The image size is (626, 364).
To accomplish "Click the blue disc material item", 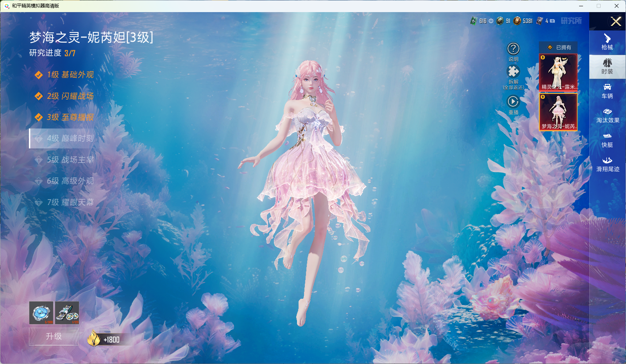I will (41, 313).
